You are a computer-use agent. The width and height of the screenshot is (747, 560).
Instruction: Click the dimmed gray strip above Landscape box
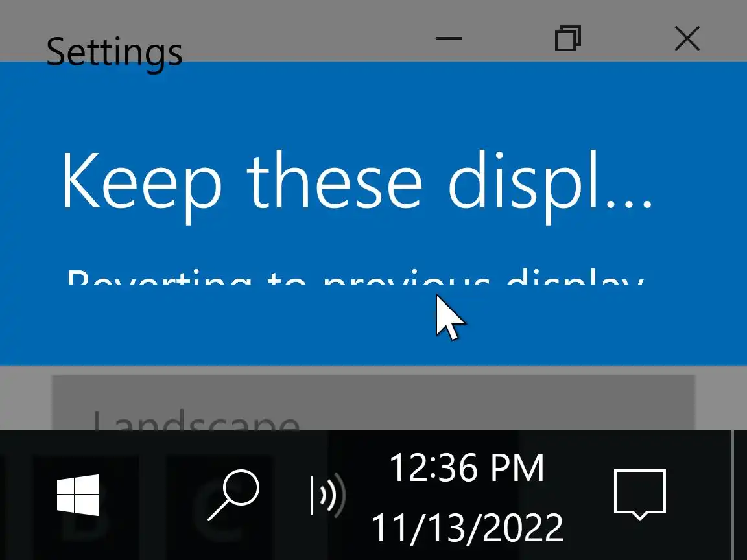coord(373,370)
